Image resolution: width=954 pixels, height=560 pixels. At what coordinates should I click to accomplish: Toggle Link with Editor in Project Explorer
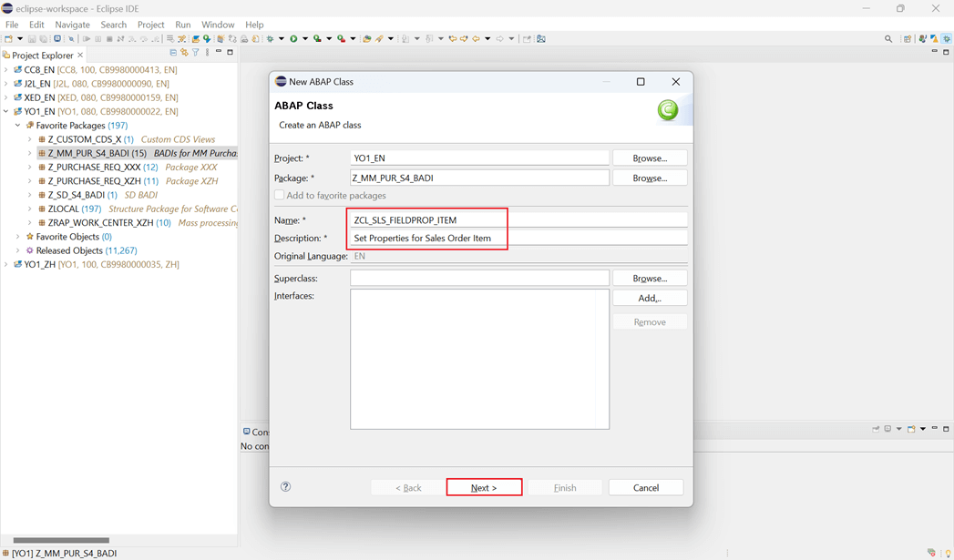[x=184, y=54]
